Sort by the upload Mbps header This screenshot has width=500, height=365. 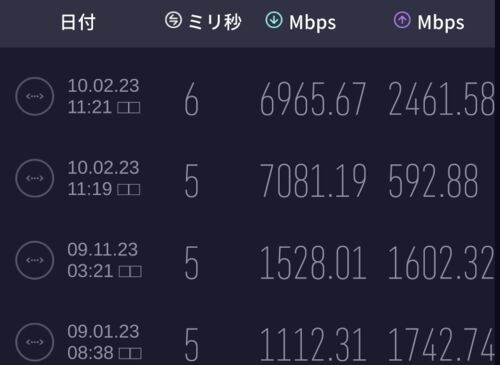(429, 21)
